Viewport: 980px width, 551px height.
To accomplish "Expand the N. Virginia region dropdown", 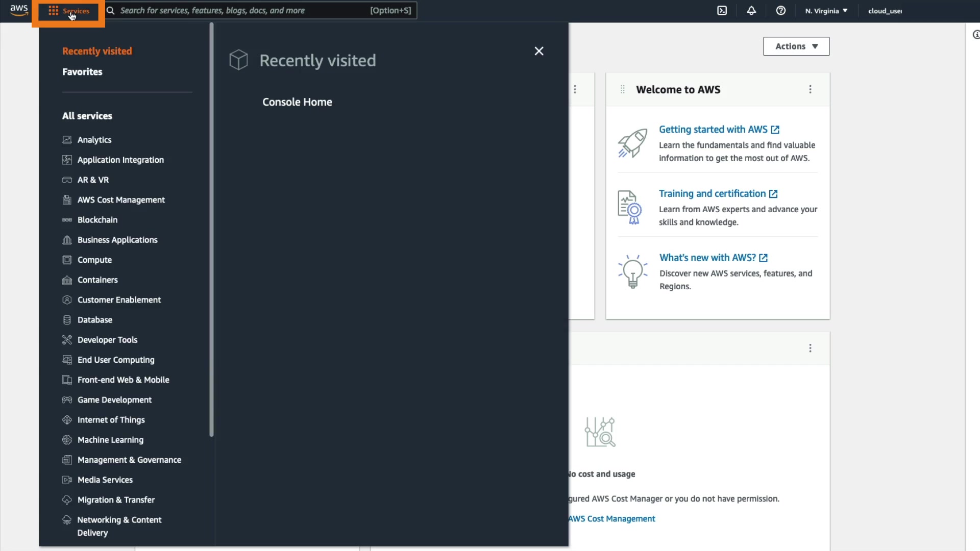I will (x=826, y=11).
